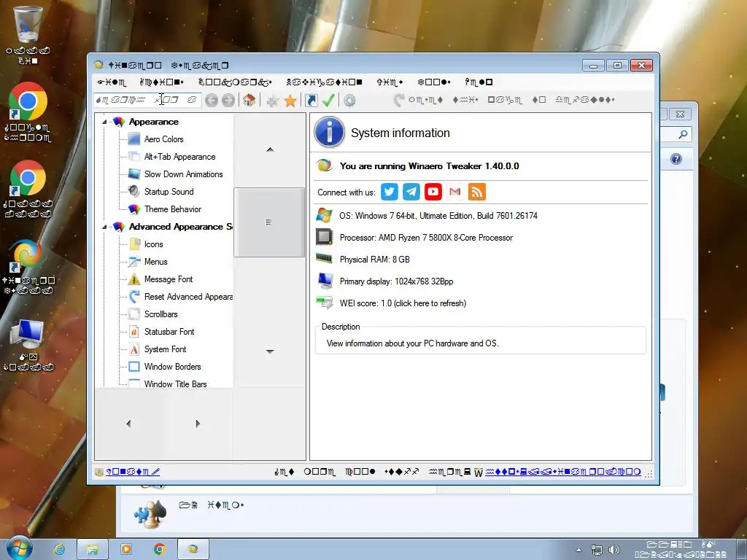Open the Windows Start menu orb
Viewport: 747px width, 560px height.
pyautogui.click(x=20, y=548)
